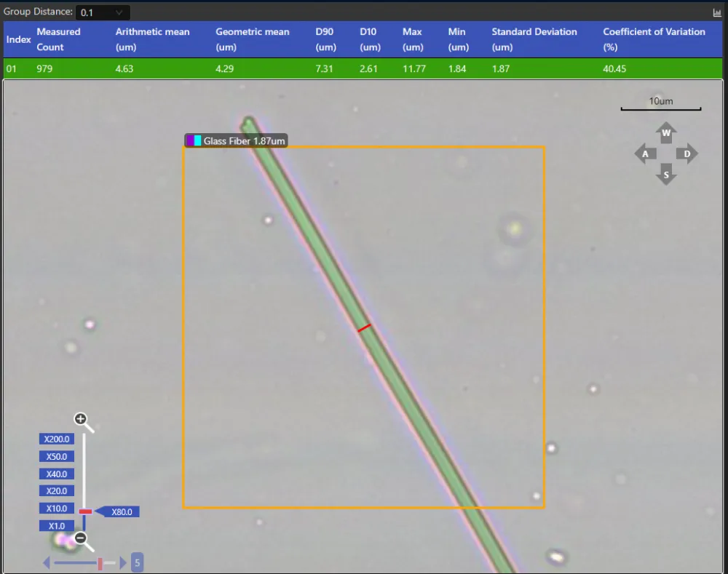
Task: Open the Group Distance dropdown
Action: click(x=103, y=12)
